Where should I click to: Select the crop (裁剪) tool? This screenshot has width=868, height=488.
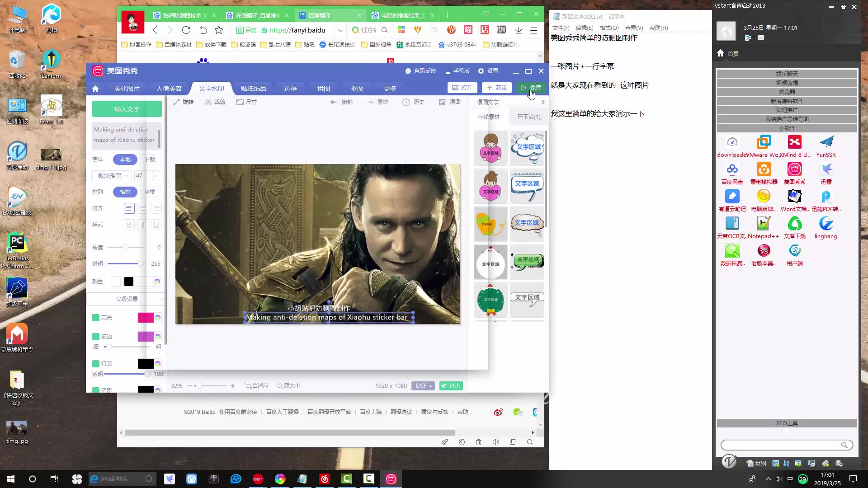pos(215,102)
